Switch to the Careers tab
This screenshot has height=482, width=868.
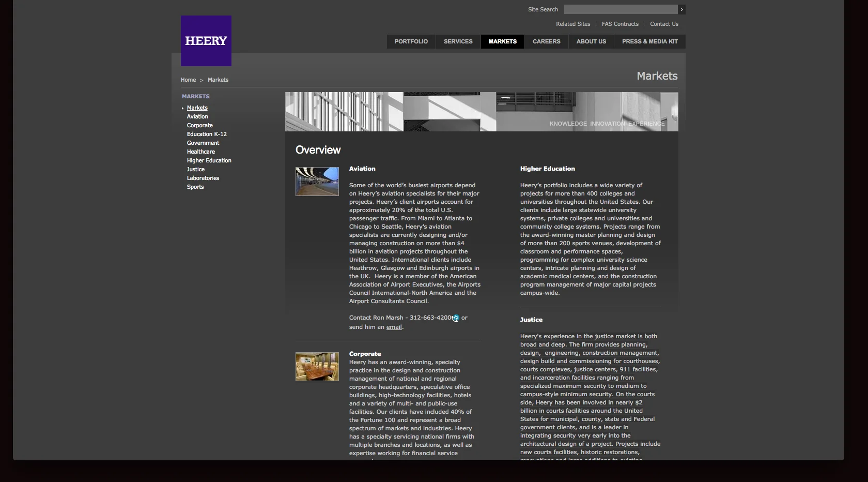(x=546, y=41)
